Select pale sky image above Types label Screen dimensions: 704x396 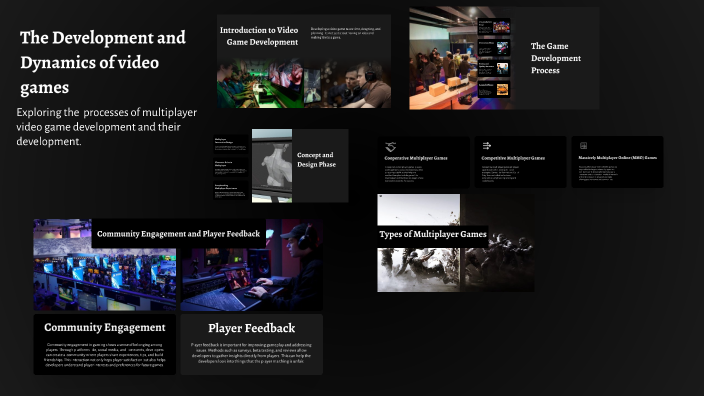coord(418,210)
